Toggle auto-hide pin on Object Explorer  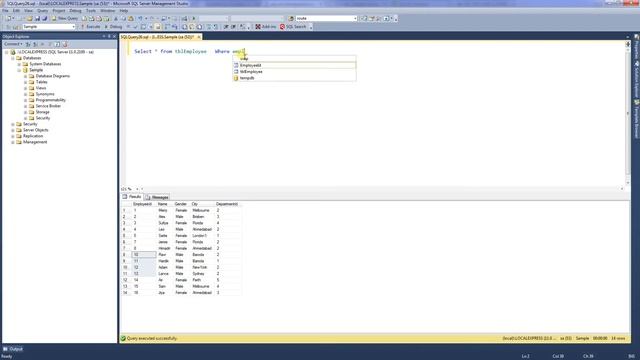pyautogui.click(x=109, y=36)
